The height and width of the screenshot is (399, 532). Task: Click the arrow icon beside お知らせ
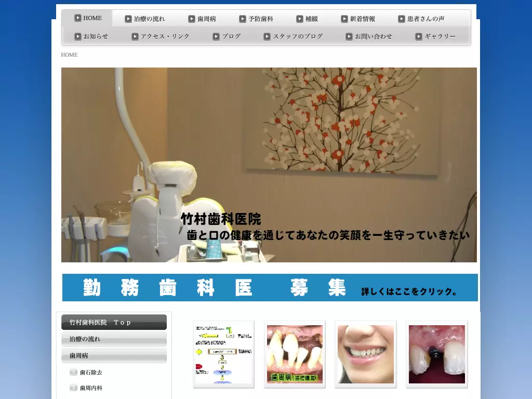(x=78, y=36)
